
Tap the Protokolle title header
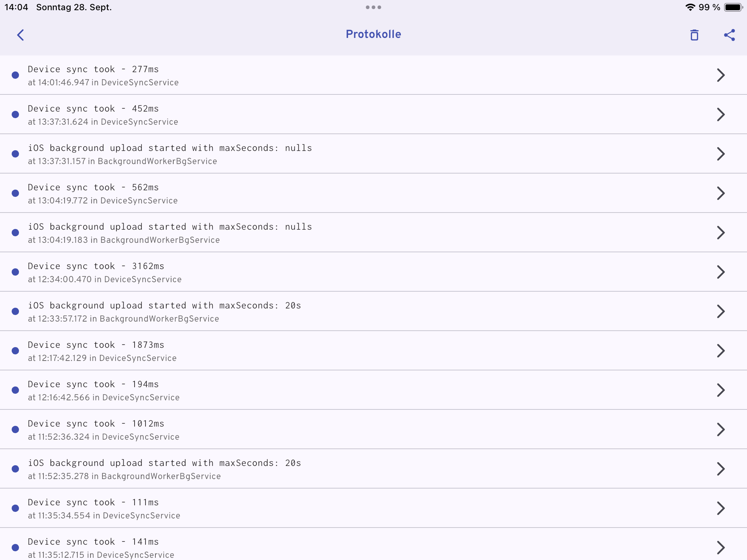[x=373, y=34]
